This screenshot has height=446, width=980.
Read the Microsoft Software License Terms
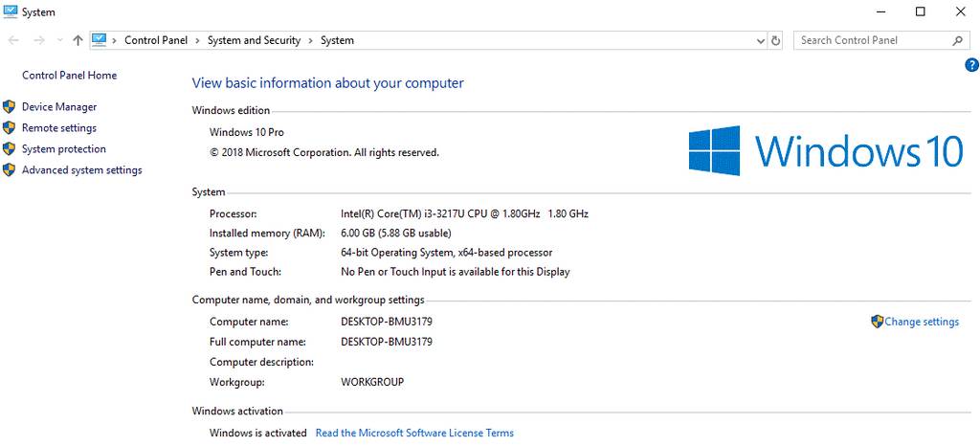pos(414,433)
